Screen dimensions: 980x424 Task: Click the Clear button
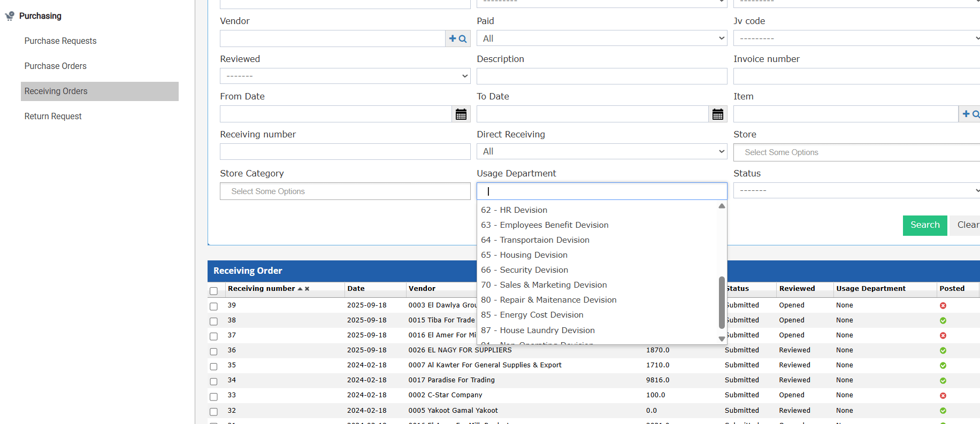(x=966, y=225)
